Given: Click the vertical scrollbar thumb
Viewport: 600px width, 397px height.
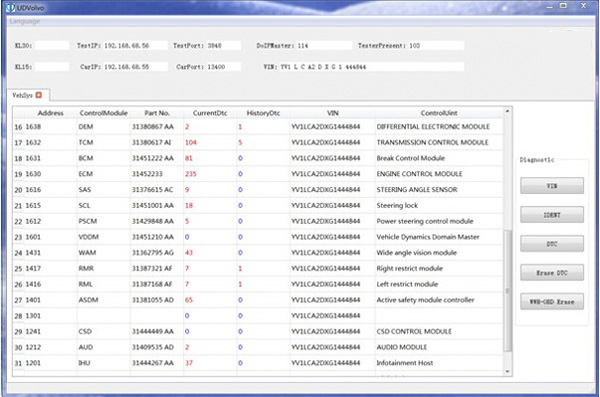Looking at the screenshot, I should (x=507, y=290).
